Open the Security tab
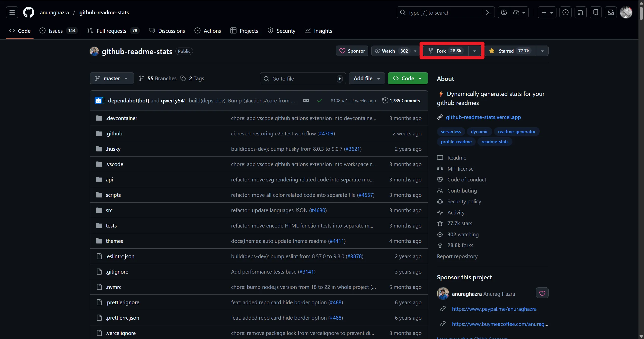This screenshot has height=339, width=644. 281,31
